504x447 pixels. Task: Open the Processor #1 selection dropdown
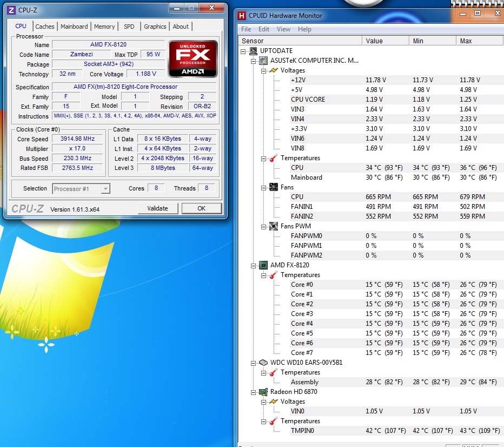105,189
